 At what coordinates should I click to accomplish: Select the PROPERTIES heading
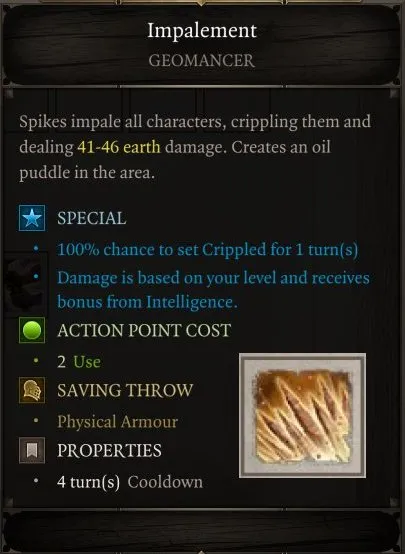110,450
